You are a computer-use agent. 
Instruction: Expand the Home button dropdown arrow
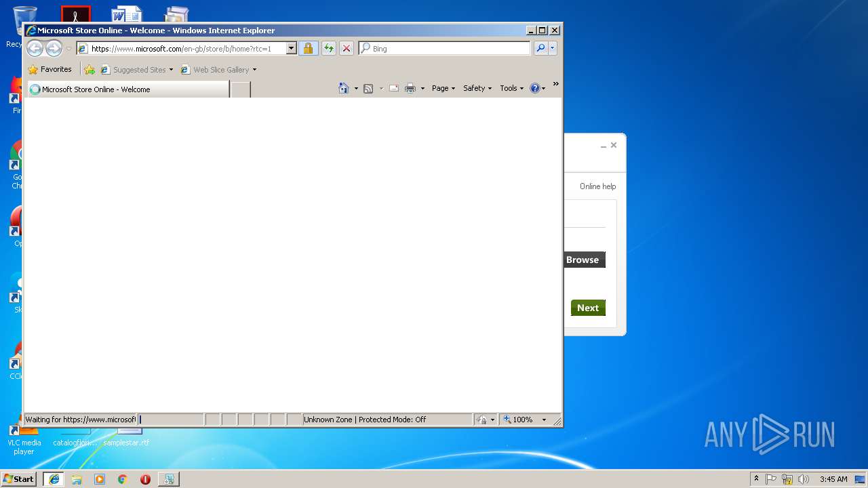click(x=356, y=89)
